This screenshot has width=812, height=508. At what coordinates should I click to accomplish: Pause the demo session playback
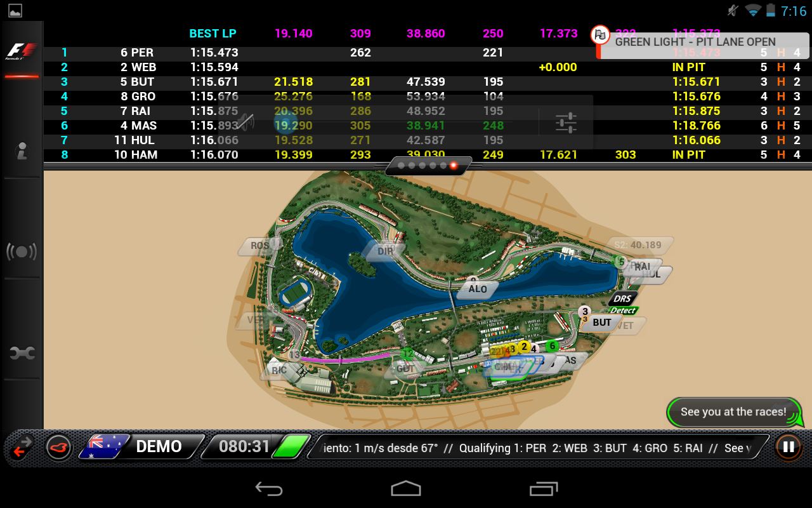pos(789,447)
